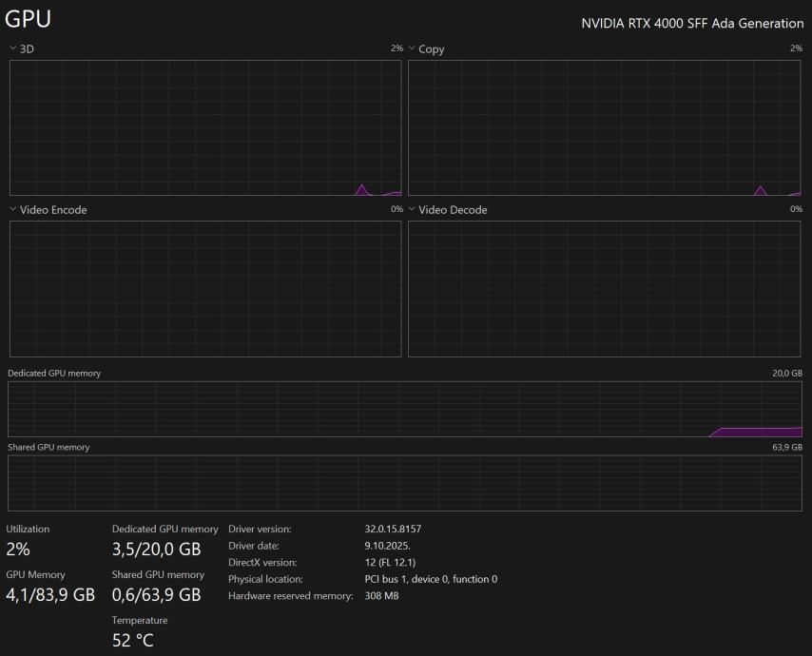
Task: Click the Physical location label
Action: tap(265, 579)
